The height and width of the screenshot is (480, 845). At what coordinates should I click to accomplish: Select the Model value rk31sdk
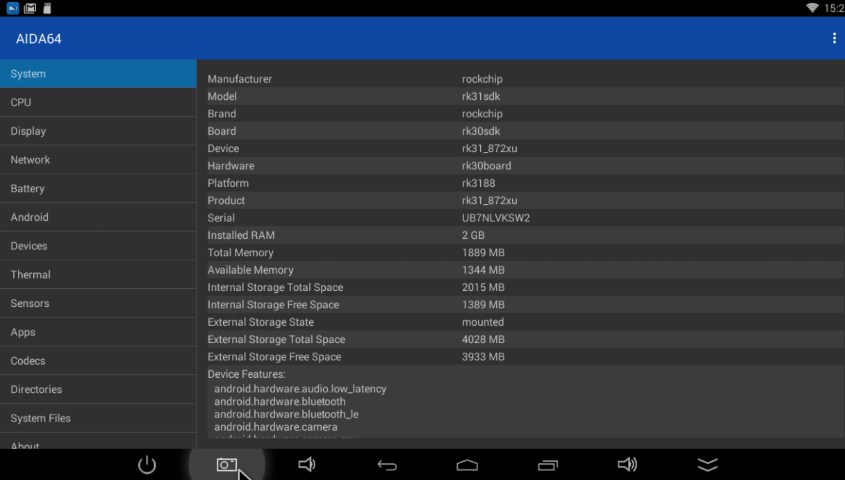point(481,96)
